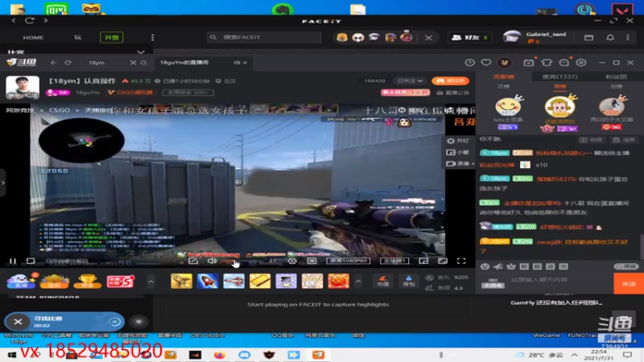Screen dimensions: 644x362
Task: Open the ghost mascot 鱼塘 icon
Action: coord(19,281)
